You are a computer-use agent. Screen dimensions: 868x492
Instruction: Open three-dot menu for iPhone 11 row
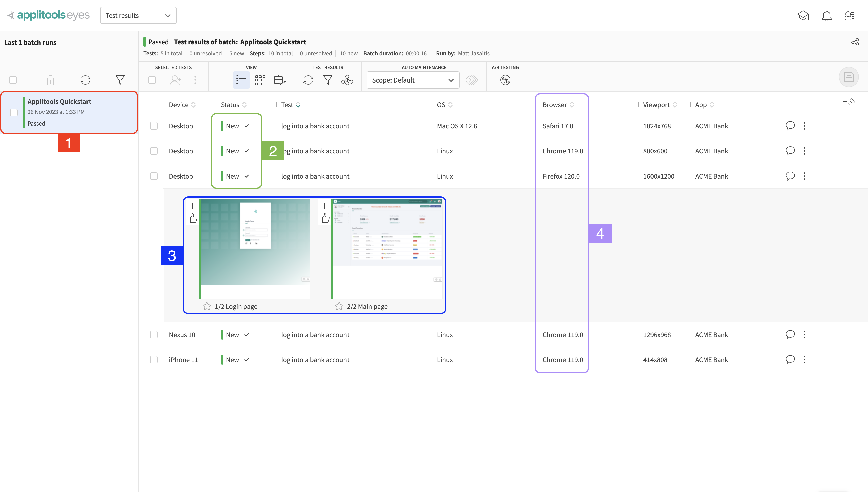tap(804, 359)
